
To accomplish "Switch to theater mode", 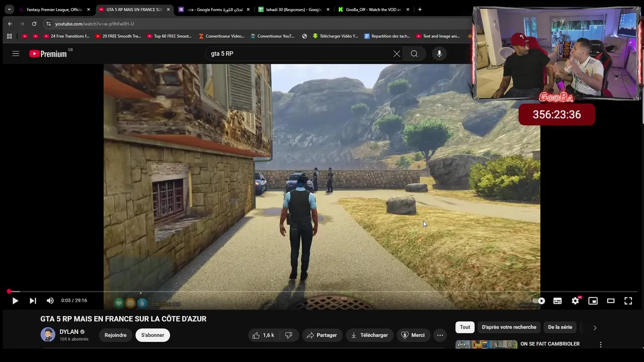I will coord(611,301).
